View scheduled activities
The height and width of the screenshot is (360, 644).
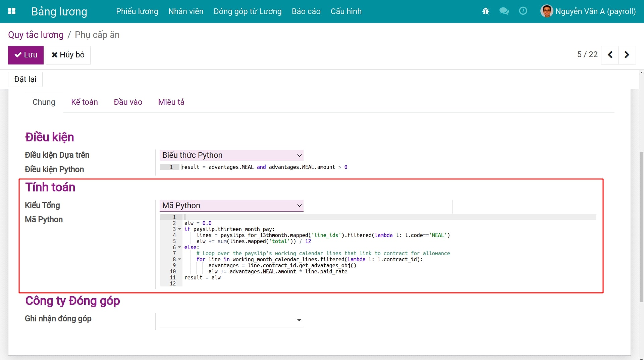pos(523,11)
